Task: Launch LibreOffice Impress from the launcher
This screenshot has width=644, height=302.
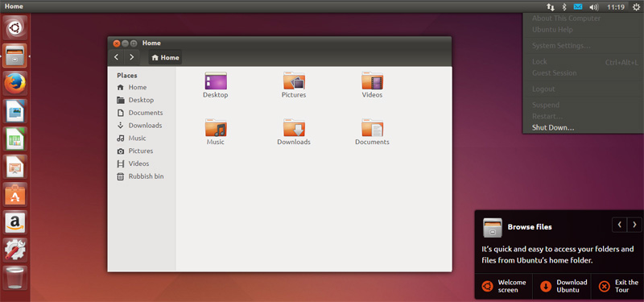Action: (x=15, y=167)
